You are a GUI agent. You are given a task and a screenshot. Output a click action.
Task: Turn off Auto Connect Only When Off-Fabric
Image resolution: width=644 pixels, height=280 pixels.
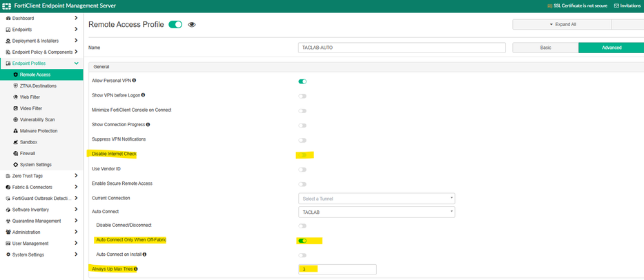point(302,241)
